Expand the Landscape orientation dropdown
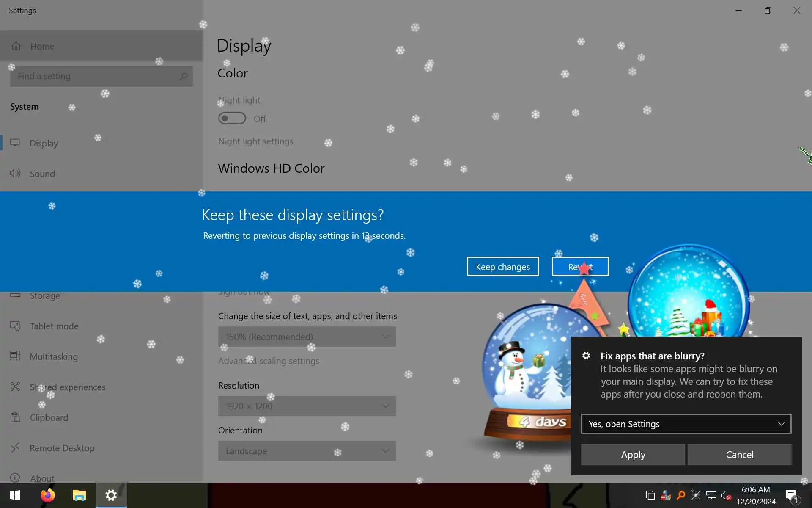The width and height of the screenshot is (812, 508). pyautogui.click(x=307, y=451)
